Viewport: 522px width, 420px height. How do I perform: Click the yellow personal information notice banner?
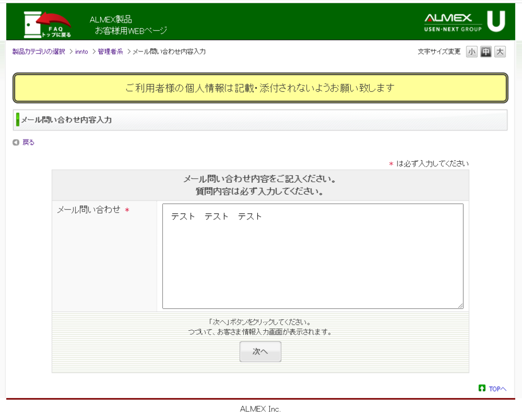pyautogui.click(x=260, y=88)
